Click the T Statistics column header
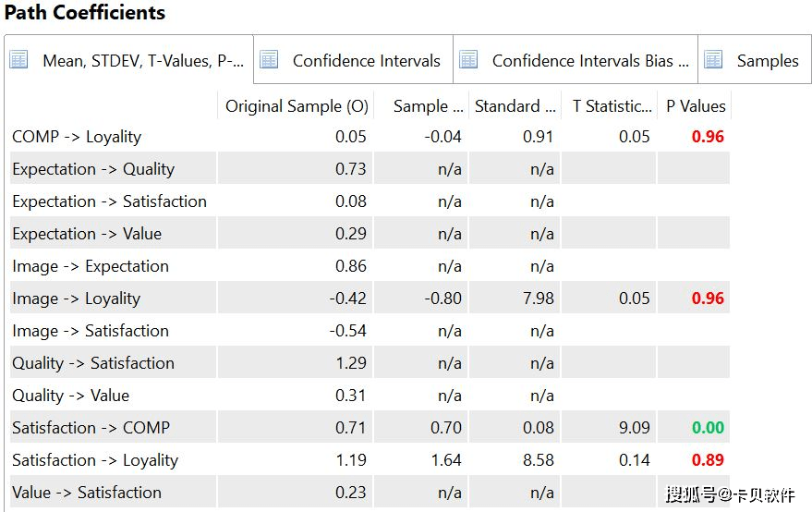 click(612, 106)
